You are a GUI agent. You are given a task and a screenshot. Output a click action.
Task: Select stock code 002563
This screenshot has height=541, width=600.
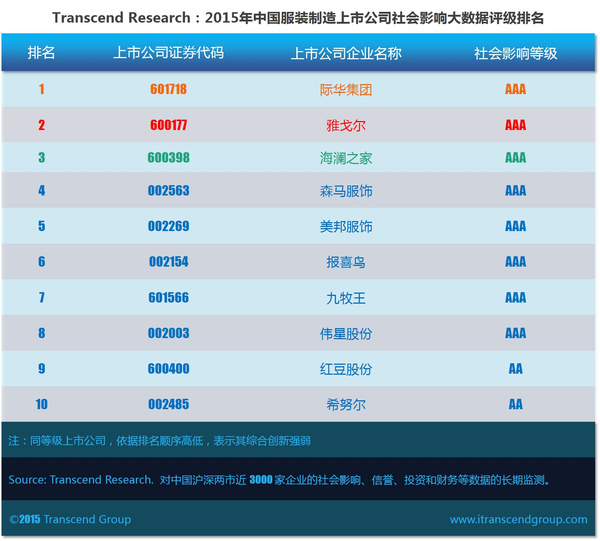168,190
